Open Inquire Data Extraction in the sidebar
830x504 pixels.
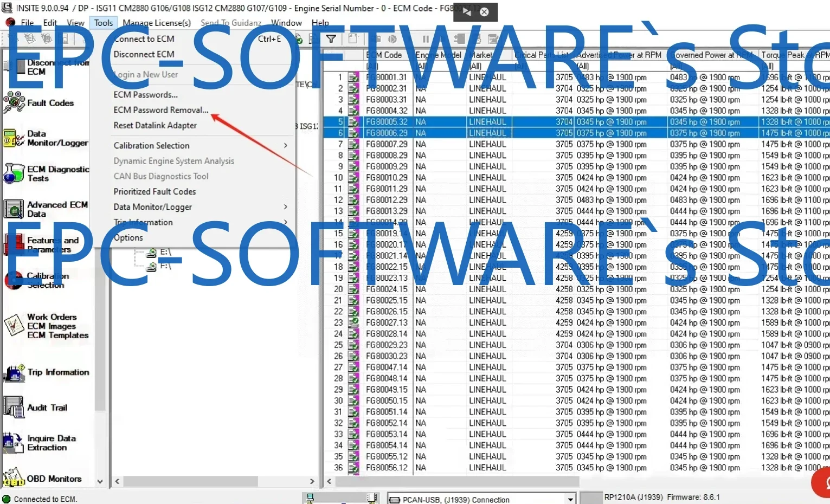coord(14,443)
